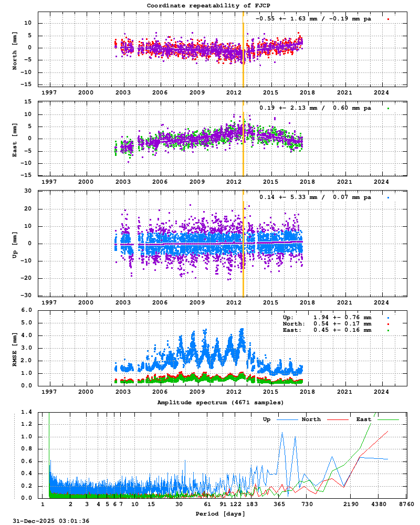The width and height of the screenshot is (420, 525).
Task: Click the orange vertical marker in the Up panel
Action: point(244,241)
